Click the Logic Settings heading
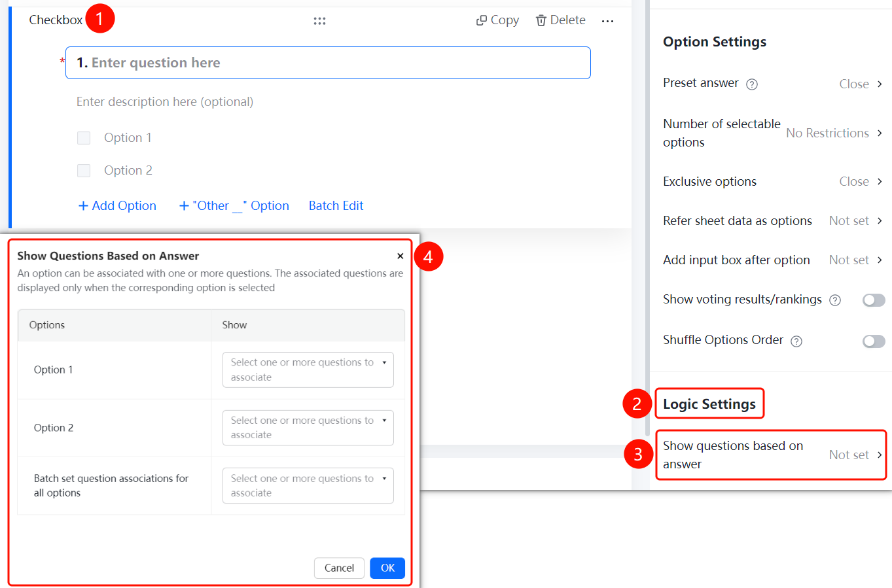892x588 pixels. tap(709, 404)
